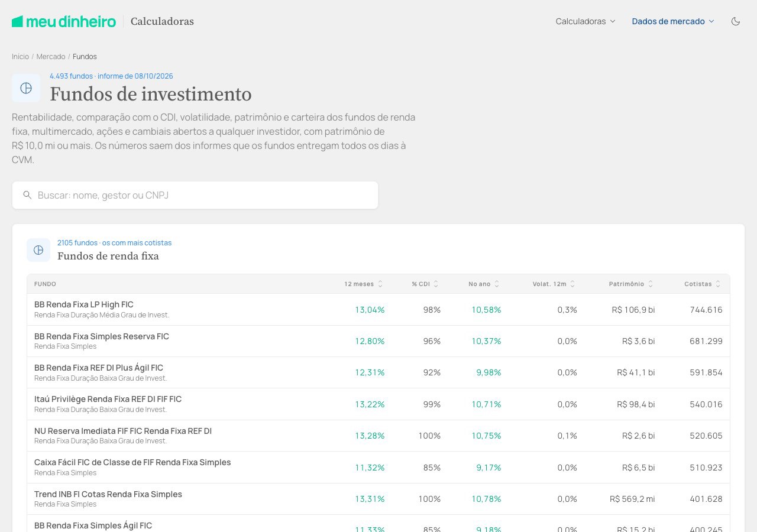Sort table by No ano column
This screenshot has width=757, height=532.
[x=484, y=284]
